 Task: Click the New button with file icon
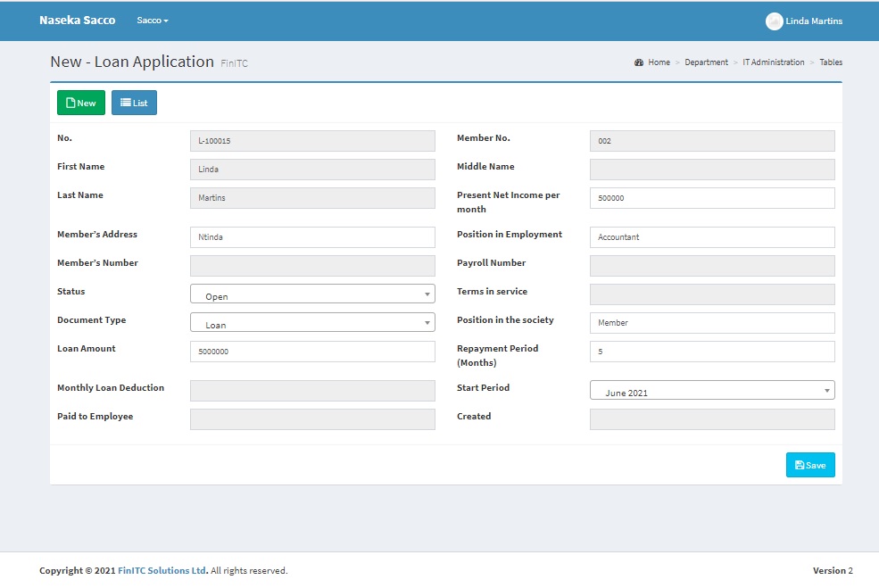click(x=81, y=103)
